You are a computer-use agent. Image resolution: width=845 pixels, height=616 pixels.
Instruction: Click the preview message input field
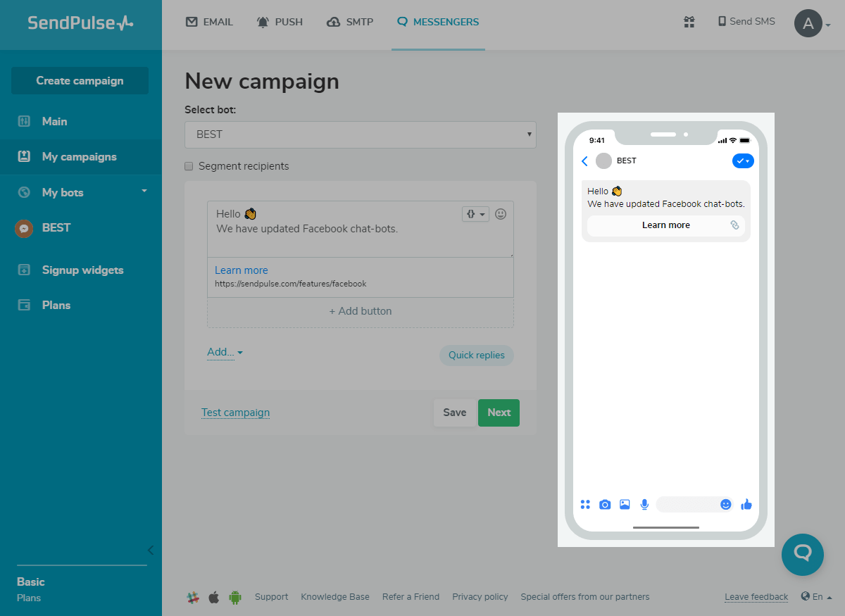pyautogui.click(x=694, y=504)
